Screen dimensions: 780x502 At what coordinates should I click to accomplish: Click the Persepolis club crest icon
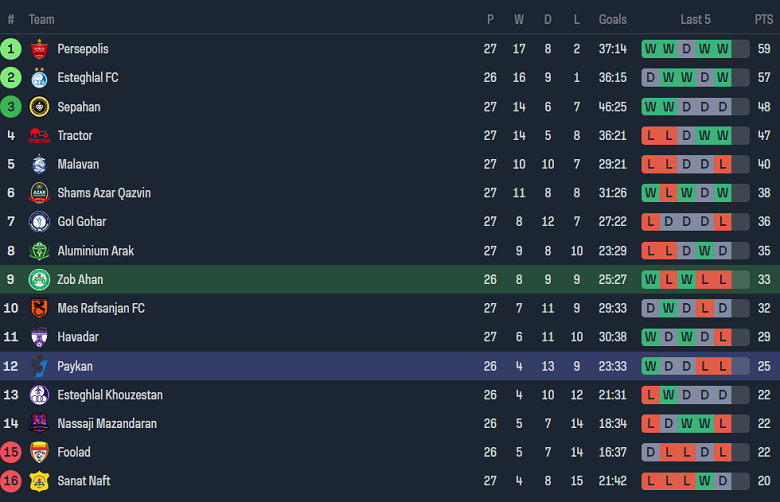40,49
